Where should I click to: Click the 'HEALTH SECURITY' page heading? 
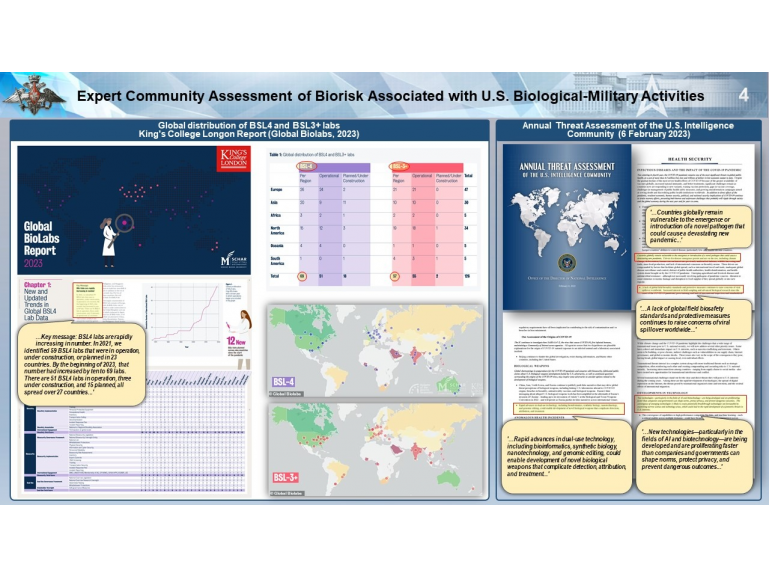coord(690,159)
